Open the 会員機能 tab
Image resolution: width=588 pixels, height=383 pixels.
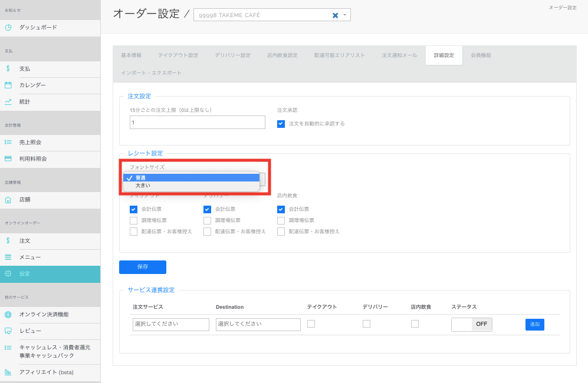[481, 55]
